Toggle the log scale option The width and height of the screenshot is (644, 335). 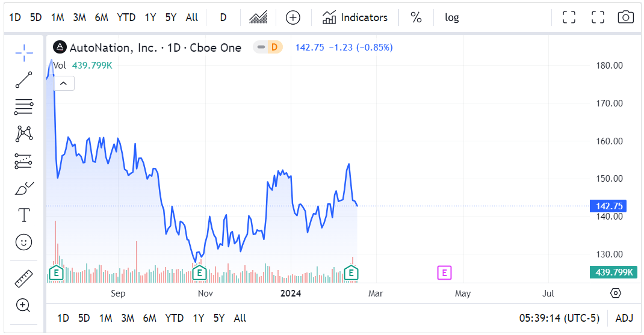(x=452, y=17)
